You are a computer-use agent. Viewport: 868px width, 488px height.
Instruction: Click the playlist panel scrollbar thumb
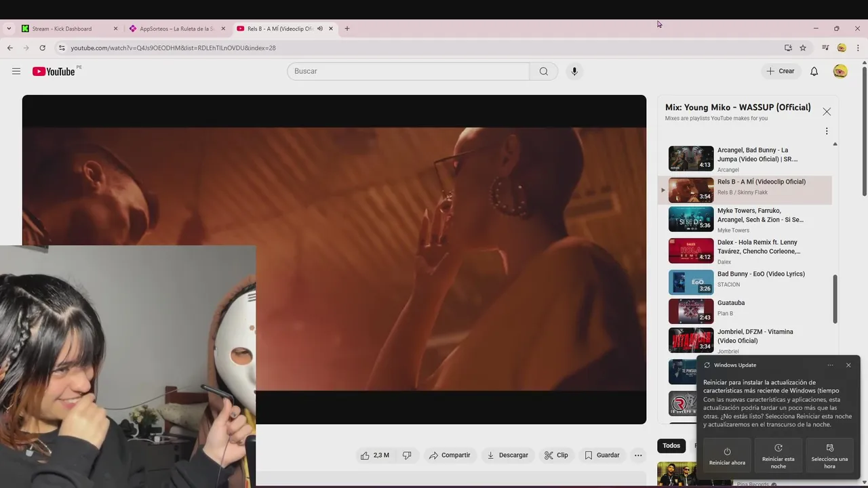click(x=835, y=299)
